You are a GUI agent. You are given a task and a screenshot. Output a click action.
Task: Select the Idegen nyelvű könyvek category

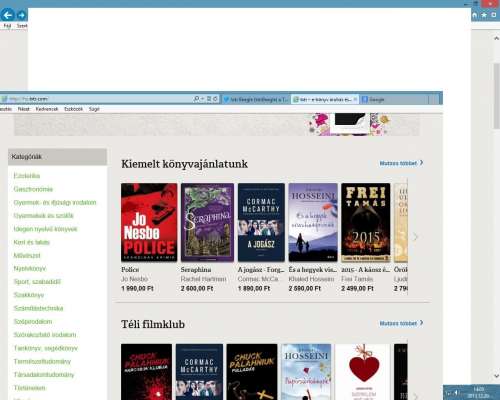pyautogui.click(x=45, y=229)
